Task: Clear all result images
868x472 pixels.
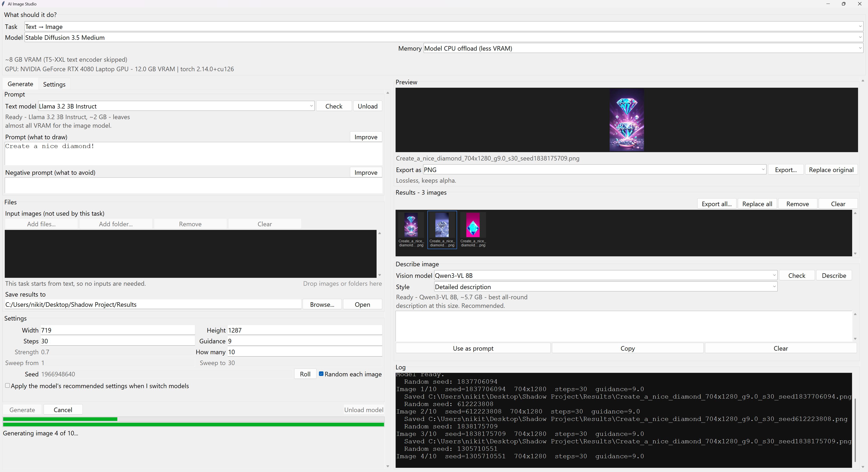Action: point(838,204)
